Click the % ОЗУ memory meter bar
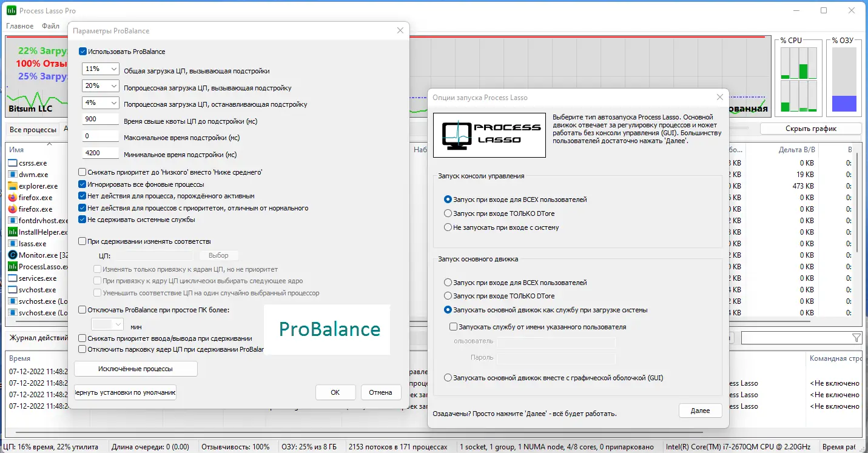This screenshot has height=453, width=868. click(844, 80)
